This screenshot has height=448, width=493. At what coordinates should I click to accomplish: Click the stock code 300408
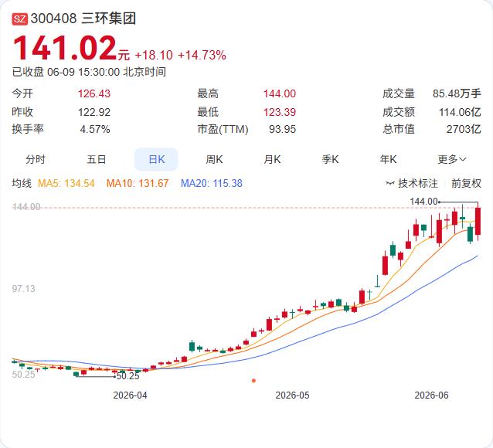[53, 19]
